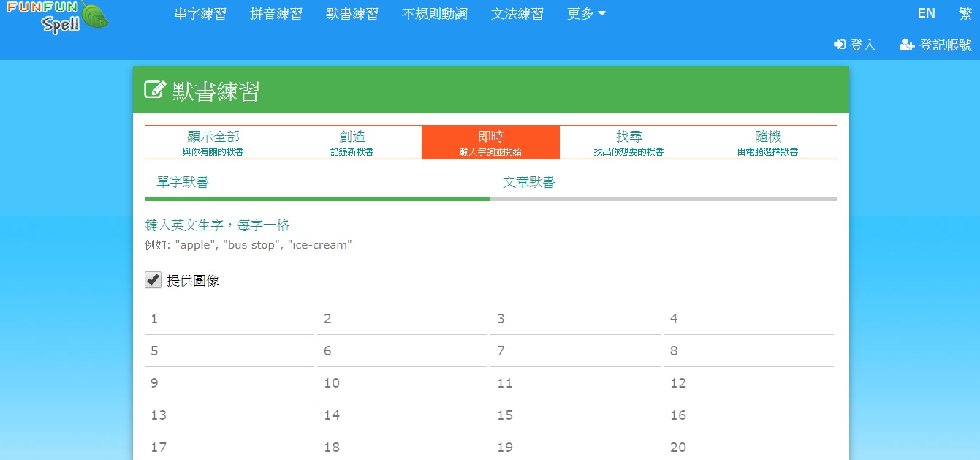The image size is (980, 460).
Task: Go to 不規則動詞 menu item
Action: pyautogui.click(x=434, y=14)
